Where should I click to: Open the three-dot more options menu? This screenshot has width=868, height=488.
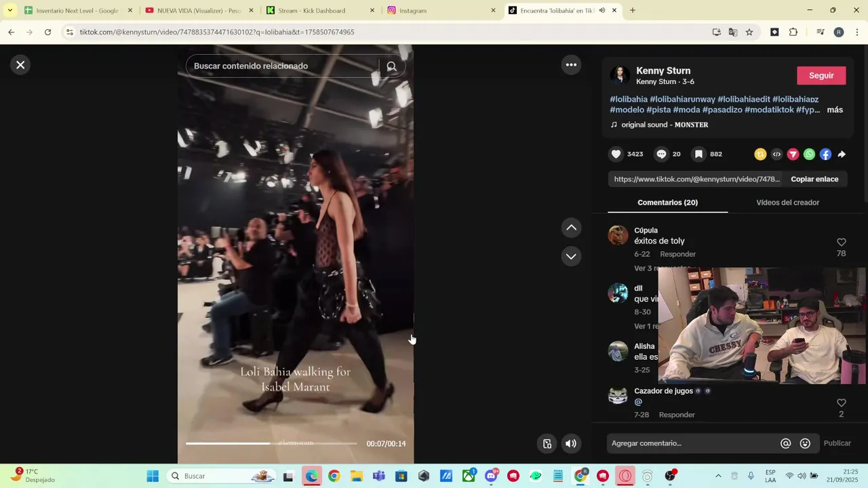click(571, 65)
